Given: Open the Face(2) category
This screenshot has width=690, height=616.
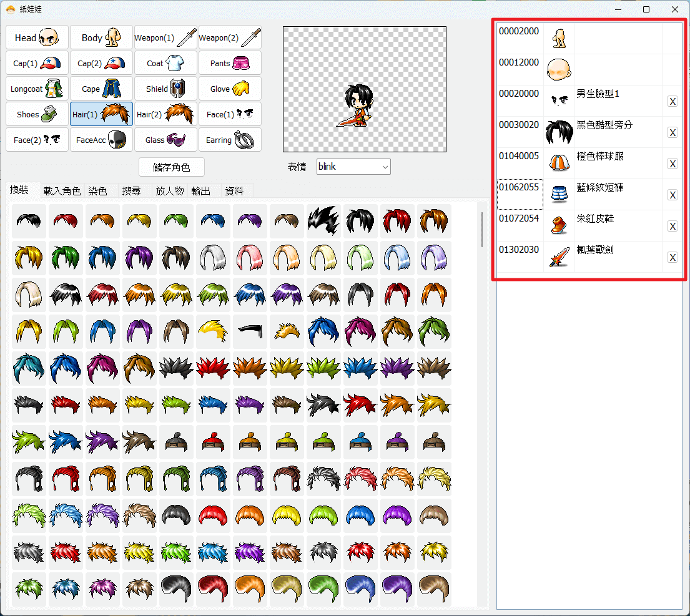Looking at the screenshot, I should (x=37, y=139).
